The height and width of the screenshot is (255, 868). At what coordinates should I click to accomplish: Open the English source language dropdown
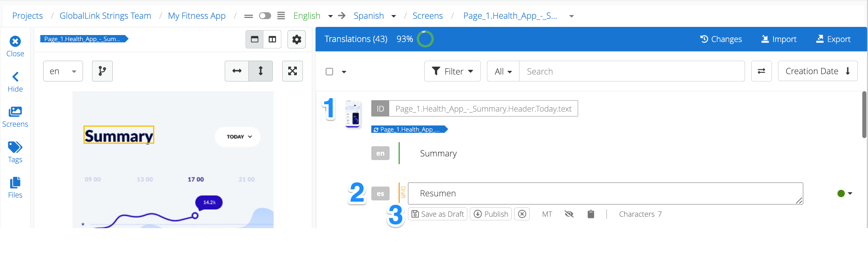(x=331, y=16)
